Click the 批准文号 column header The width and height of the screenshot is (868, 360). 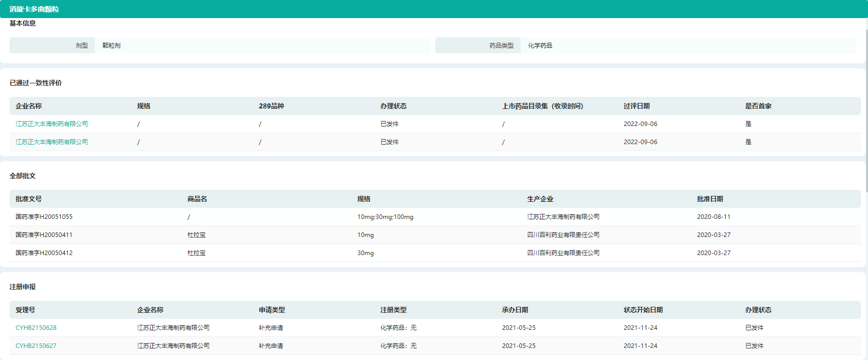pos(29,199)
